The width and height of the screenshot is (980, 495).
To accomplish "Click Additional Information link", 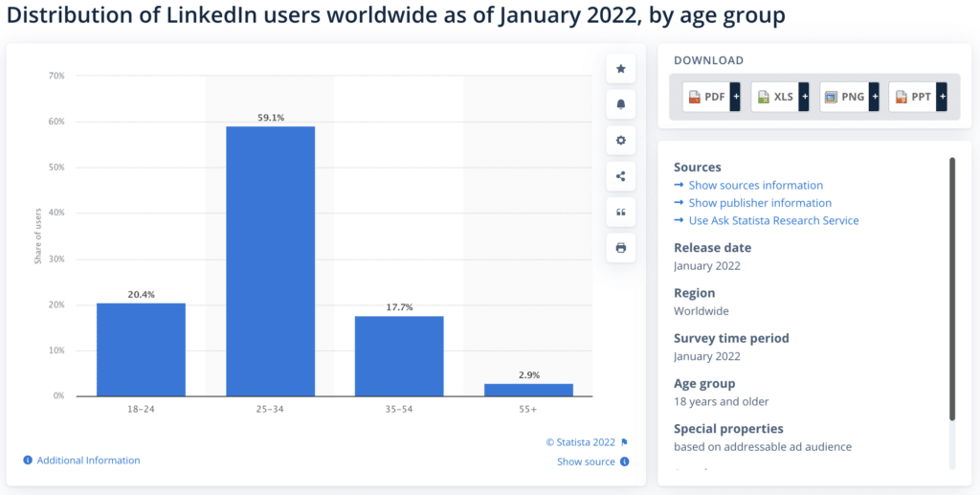I will coord(88,460).
